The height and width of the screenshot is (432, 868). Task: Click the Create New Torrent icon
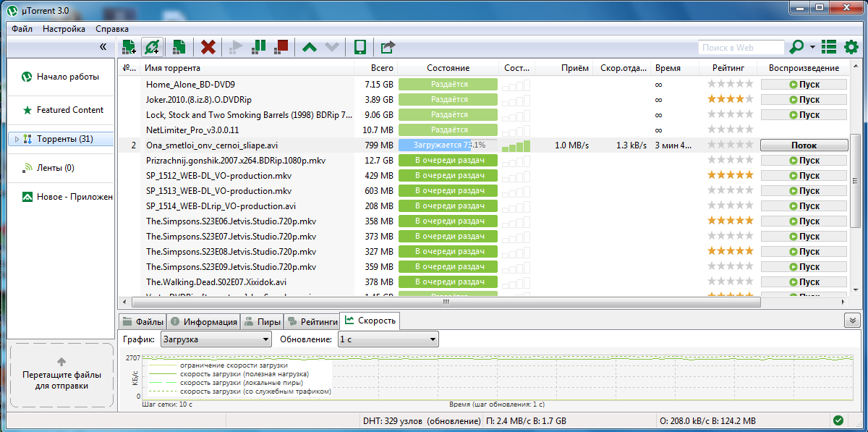point(178,47)
